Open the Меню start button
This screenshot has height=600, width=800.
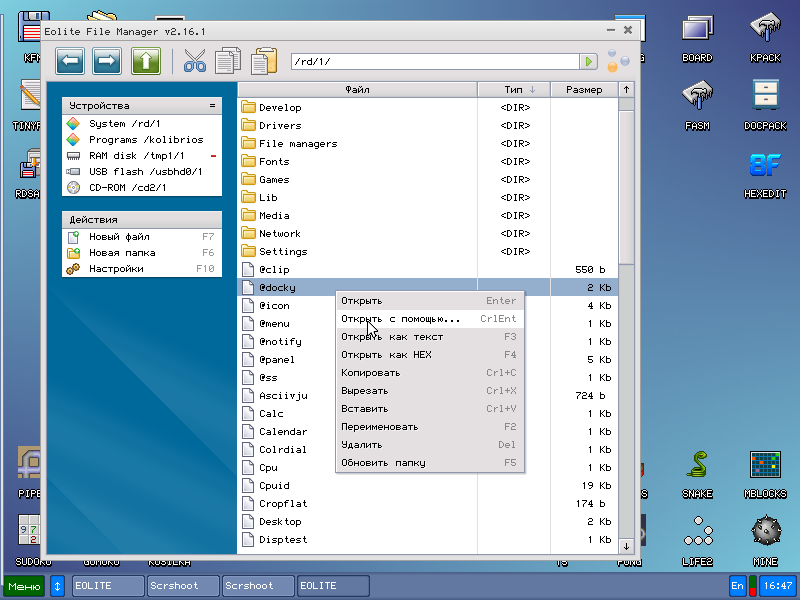(24, 586)
